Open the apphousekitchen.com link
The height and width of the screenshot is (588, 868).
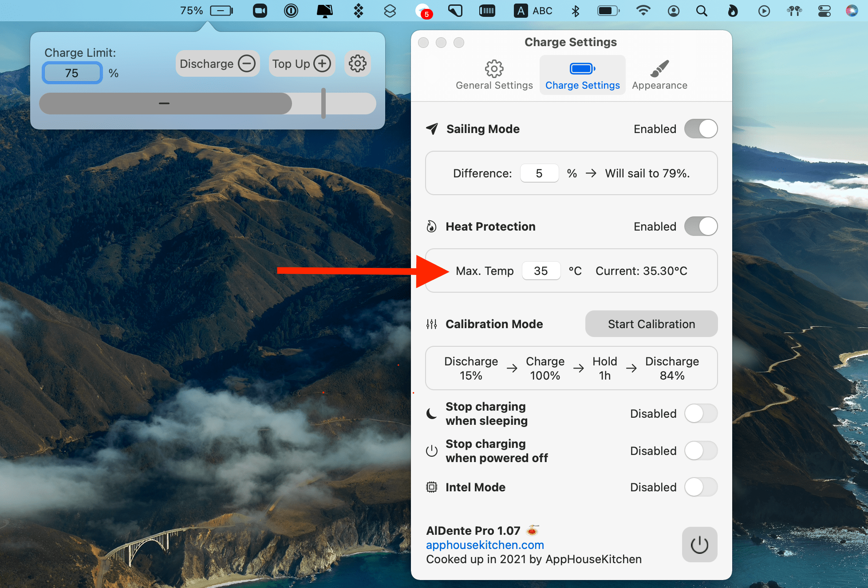(x=485, y=545)
